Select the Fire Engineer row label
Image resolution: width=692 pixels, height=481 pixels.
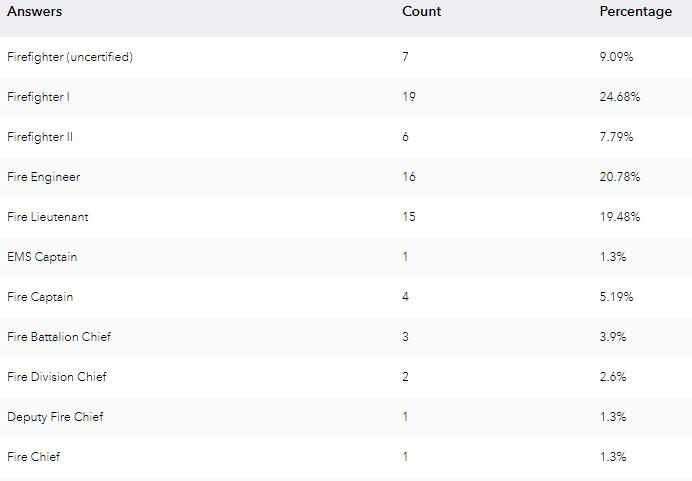point(43,177)
